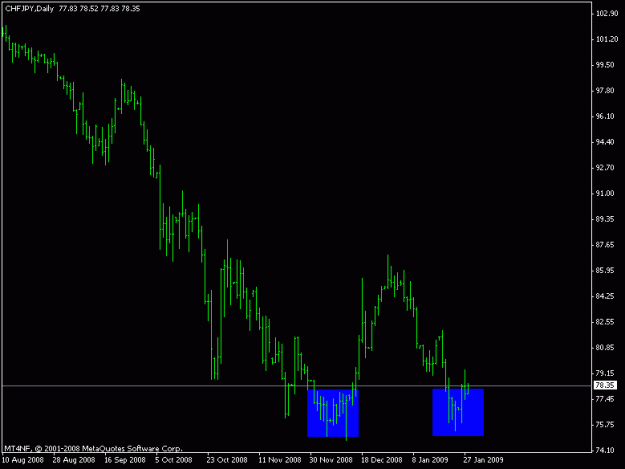Click the CHFJPY,Daily chart title text

pos(29,8)
